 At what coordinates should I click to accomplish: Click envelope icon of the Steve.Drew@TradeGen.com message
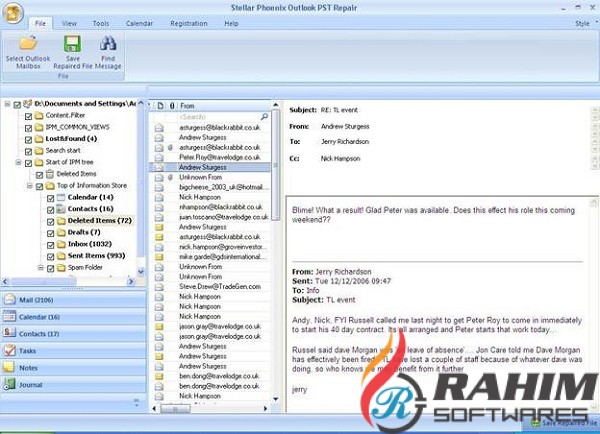tap(159, 287)
